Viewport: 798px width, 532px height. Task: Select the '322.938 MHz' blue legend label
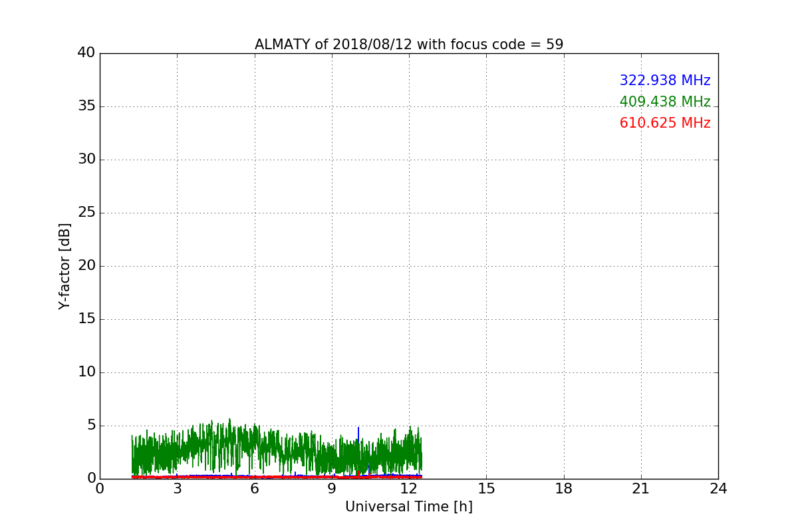coord(665,80)
